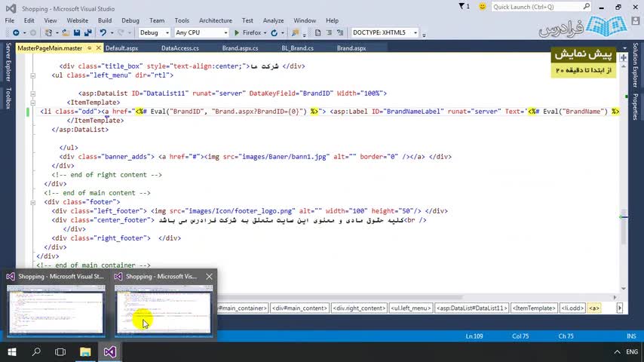Open taskbar Search

pyautogui.click(x=36, y=351)
